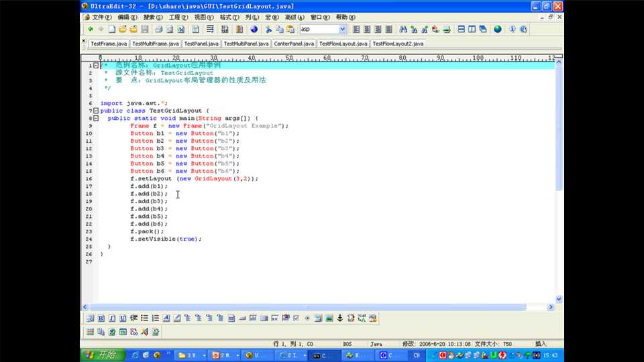Image resolution: width=644 pixels, height=362 pixels.
Task: Click the Cut scissors icon
Action: [x=268, y=29]
